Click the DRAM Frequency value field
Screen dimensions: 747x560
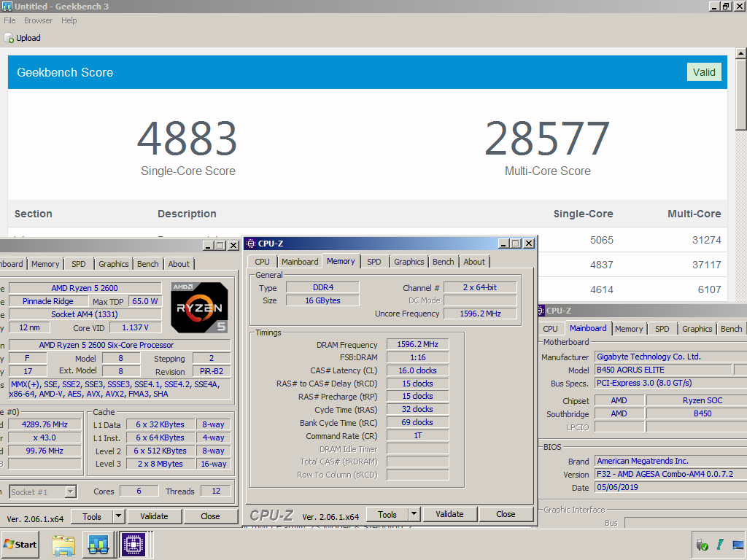pos(417,344)
